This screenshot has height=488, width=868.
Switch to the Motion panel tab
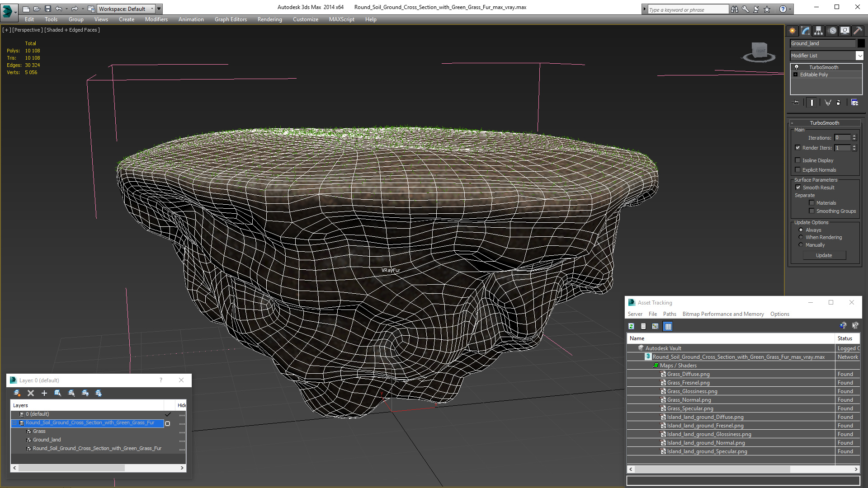click(x=832, y=31)
